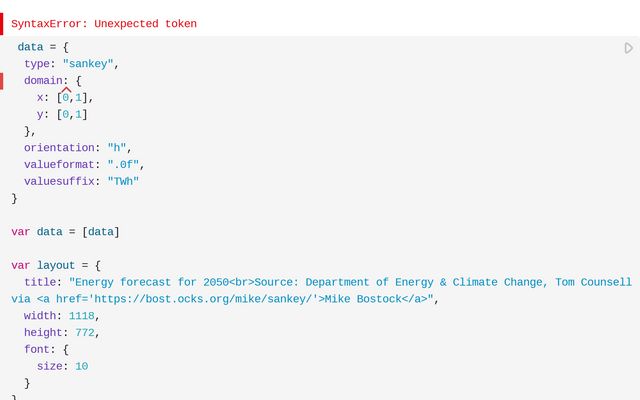Click the font property key
640x400 pixels.
tap(37, 350)
